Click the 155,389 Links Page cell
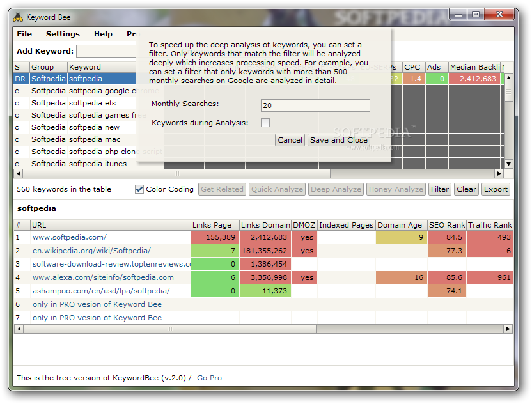 point(215,237)
